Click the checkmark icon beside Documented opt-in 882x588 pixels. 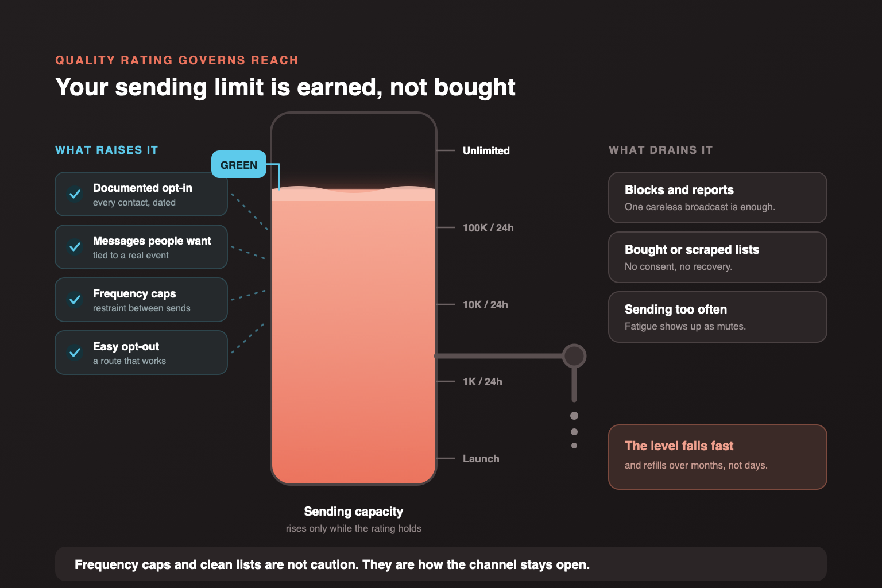coord(75,194)
